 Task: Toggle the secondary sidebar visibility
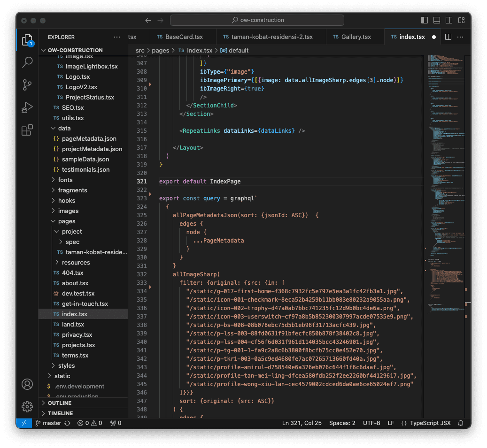(448, 20)
